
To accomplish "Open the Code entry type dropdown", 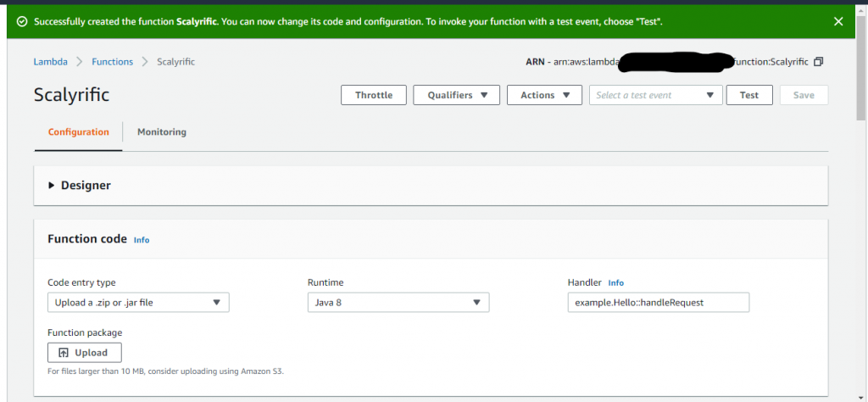I will [138, 303].
